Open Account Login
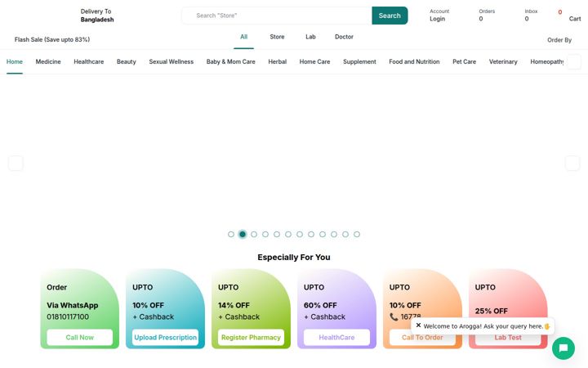 pos(439,15)
